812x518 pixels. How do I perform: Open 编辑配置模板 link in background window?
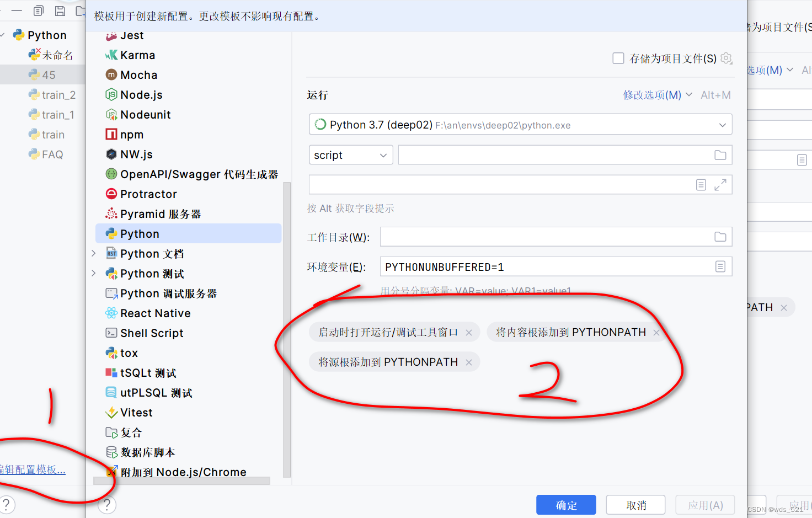pyautogui.click(x=33, y=469)
